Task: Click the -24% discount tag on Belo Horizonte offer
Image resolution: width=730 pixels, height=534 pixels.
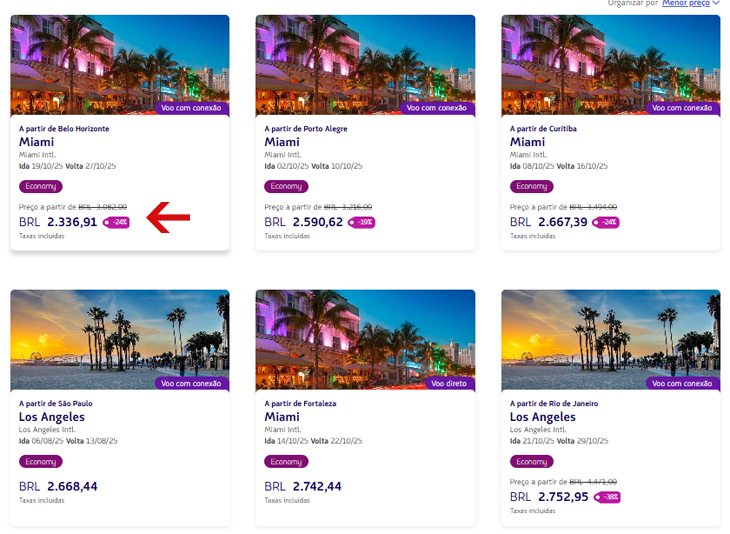Action: 116,223
